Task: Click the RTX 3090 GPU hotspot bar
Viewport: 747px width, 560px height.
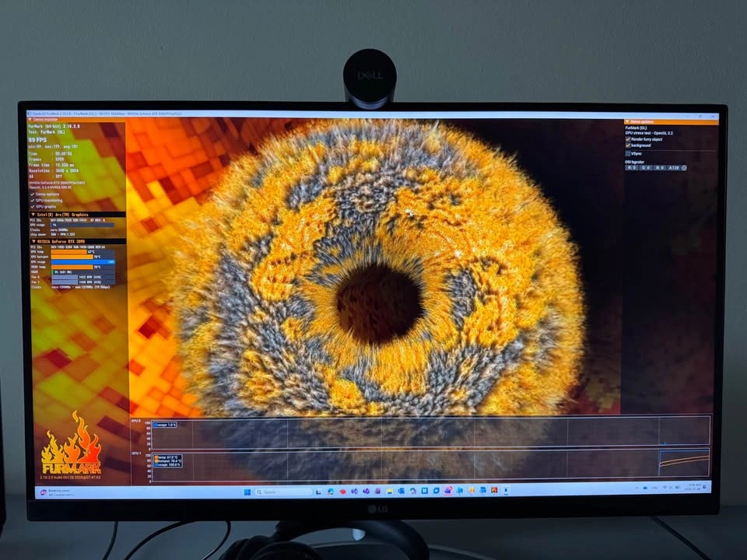Action: [x=83, y=257]
